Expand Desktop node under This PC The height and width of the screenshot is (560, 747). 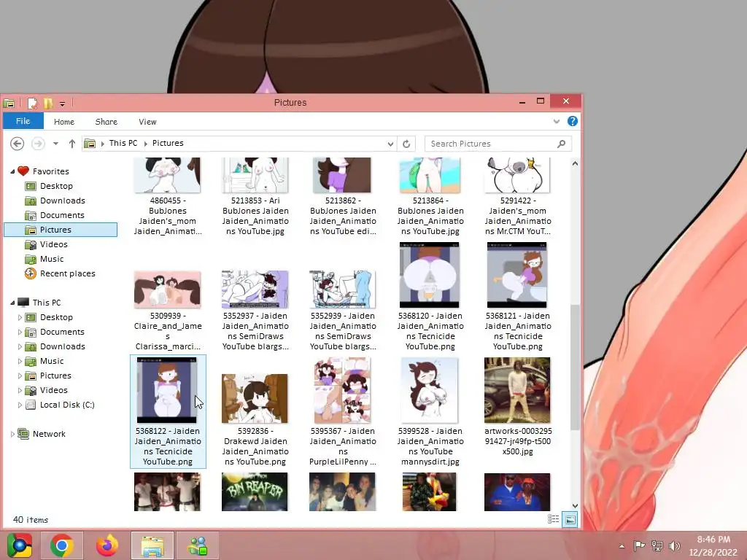click(20, 318)
